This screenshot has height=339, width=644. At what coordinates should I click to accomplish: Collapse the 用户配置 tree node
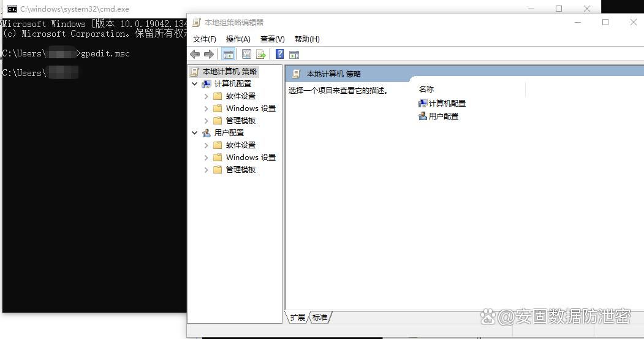[x=195, y=133]
